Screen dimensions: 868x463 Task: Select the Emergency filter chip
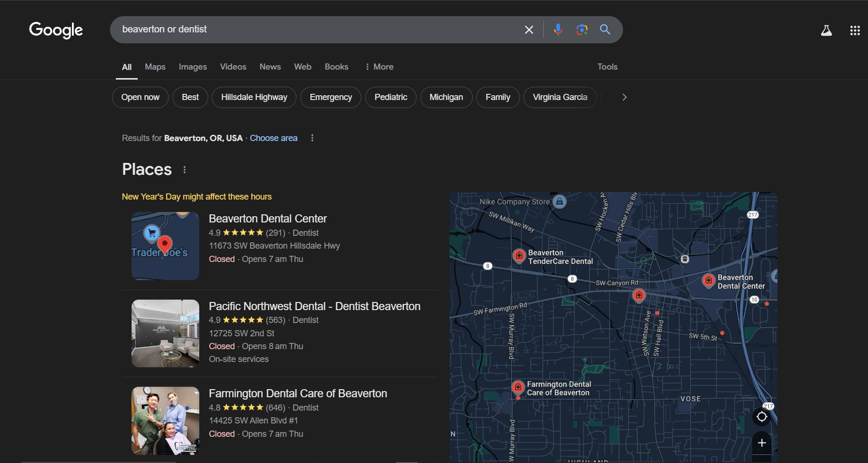pyautogui.click(x=331, y=97)
